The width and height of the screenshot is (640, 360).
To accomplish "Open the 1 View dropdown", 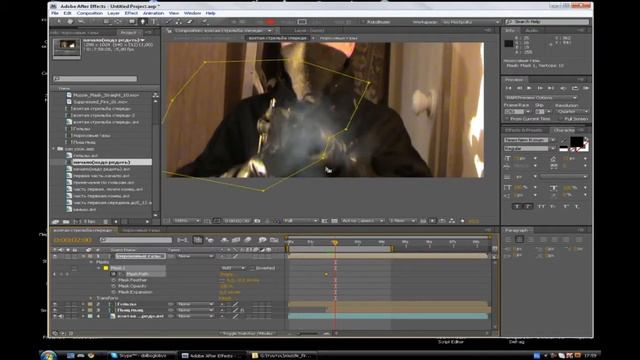I will [402, 221].
